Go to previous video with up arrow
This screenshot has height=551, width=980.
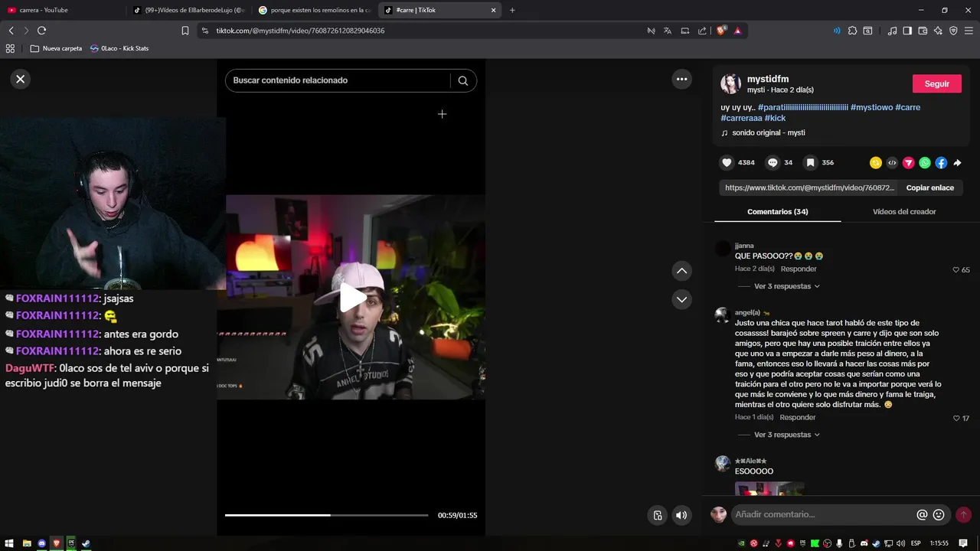[681, 271]
